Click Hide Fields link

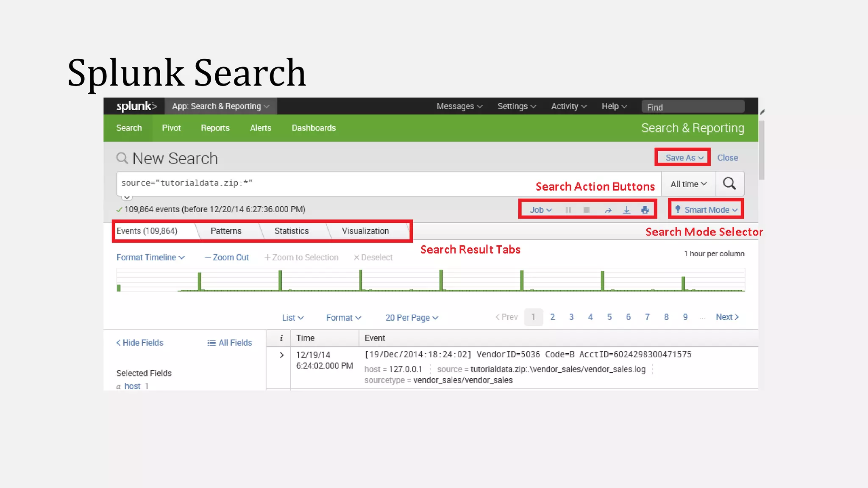[x=140, y=343]
